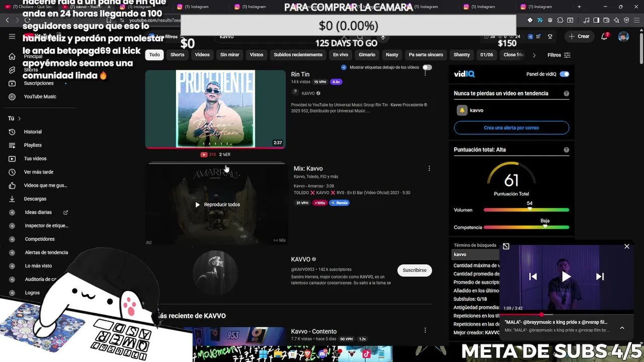The height and width of the screenshot is (362, 644).
Task: Select the Shorts filter chip
Action: coord(177,55)
